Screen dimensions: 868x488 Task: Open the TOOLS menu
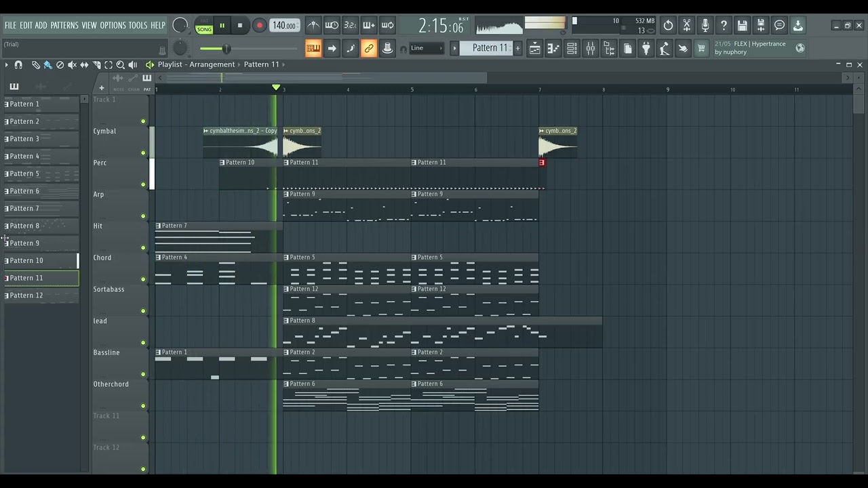tap(138, 26)
